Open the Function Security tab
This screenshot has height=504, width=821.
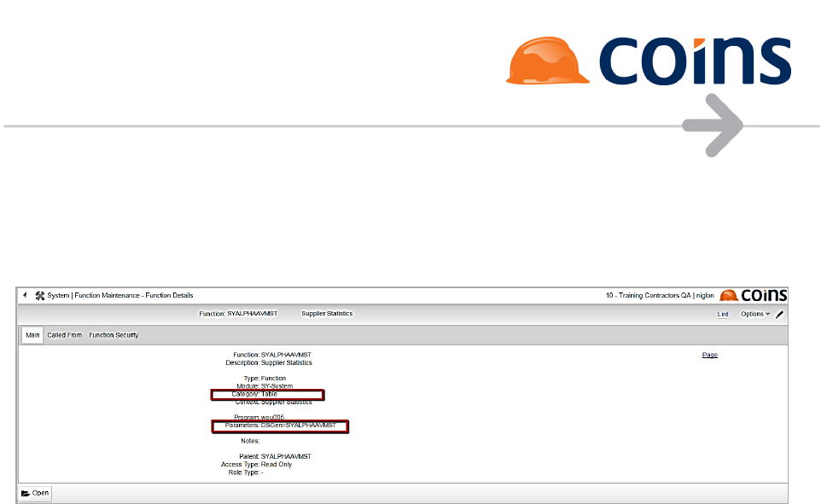tap(114, 335)
